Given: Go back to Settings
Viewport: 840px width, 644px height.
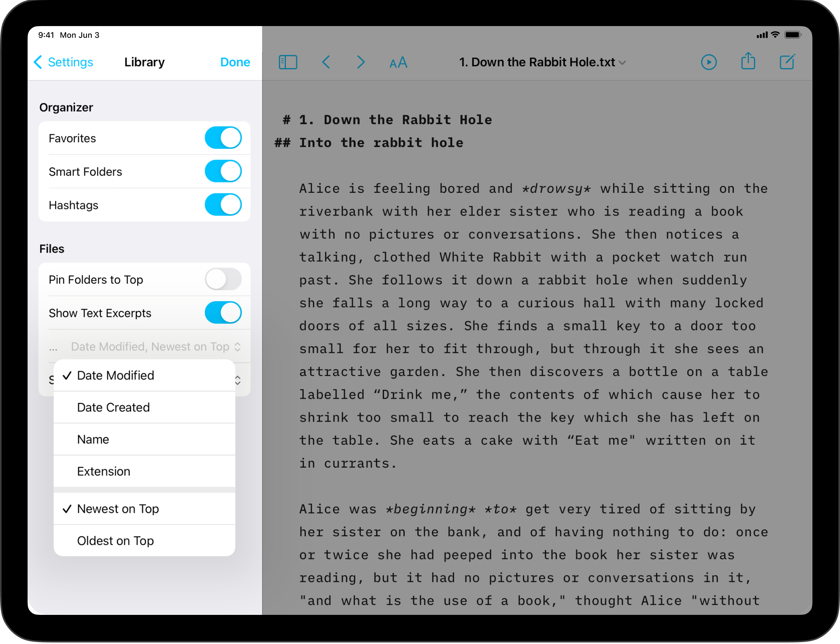Looking at the screenshot, I should tap(63, 62).
